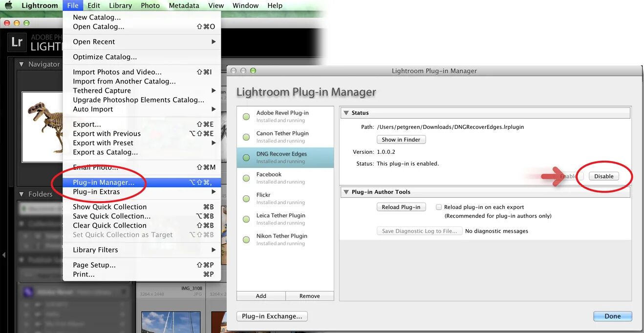Open Plug-in Extras submenu
This screenshot has width=644, height=333.
pos(142,191)
